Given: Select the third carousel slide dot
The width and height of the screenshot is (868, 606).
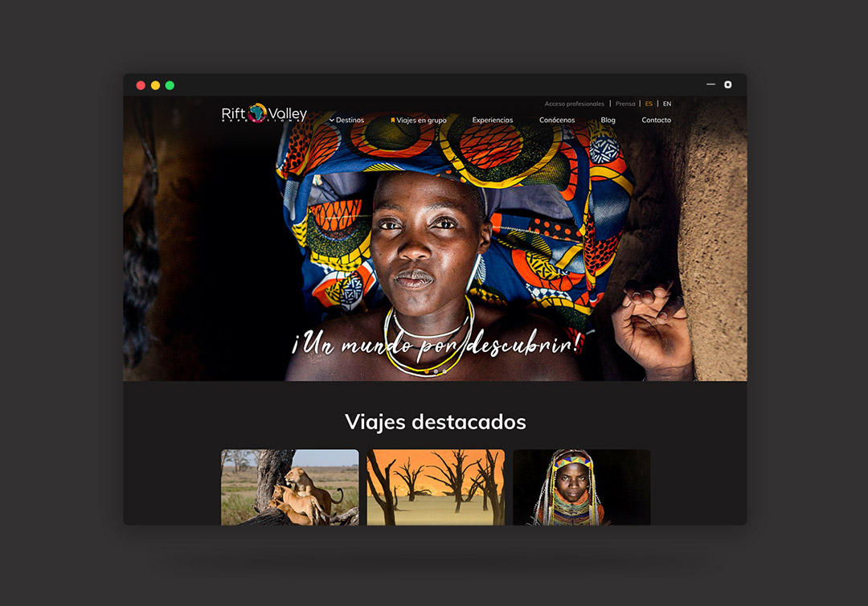Looking at the screenshot, I should point(444,371).
